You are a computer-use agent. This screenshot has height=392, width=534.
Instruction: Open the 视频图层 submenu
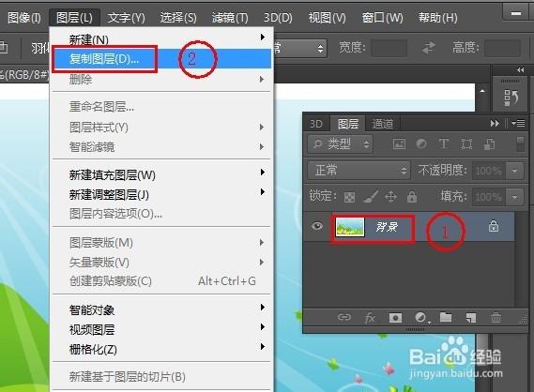(x=161, y=330)
